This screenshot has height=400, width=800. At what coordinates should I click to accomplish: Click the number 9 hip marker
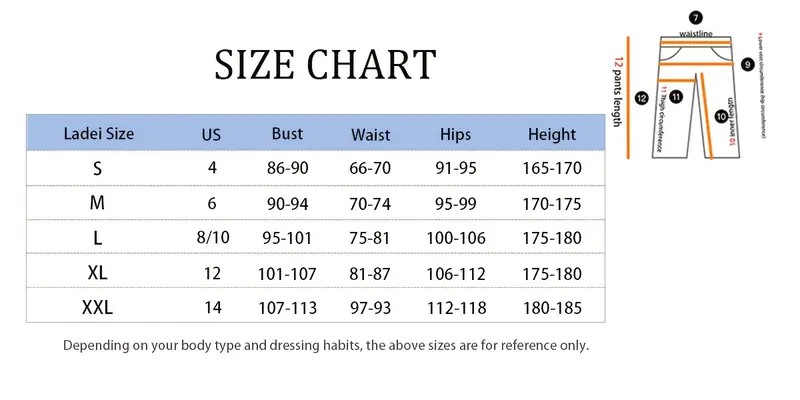[748, 65]
